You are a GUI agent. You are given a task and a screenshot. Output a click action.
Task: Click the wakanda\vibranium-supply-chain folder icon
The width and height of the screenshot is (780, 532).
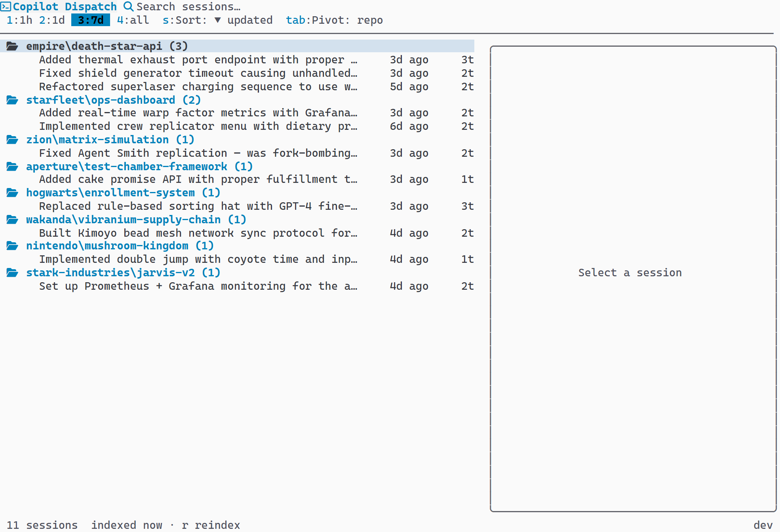(12, 219)
